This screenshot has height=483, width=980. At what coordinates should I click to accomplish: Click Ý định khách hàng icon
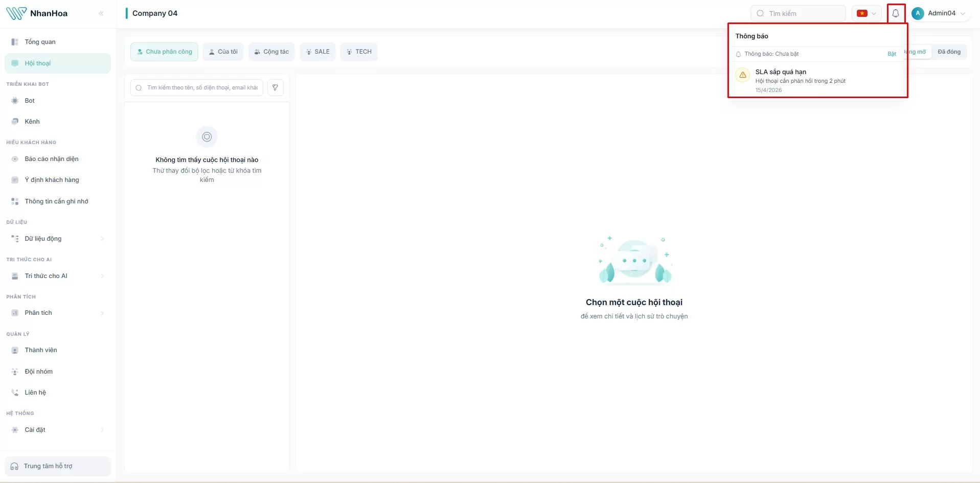click(x=15, y=180)
